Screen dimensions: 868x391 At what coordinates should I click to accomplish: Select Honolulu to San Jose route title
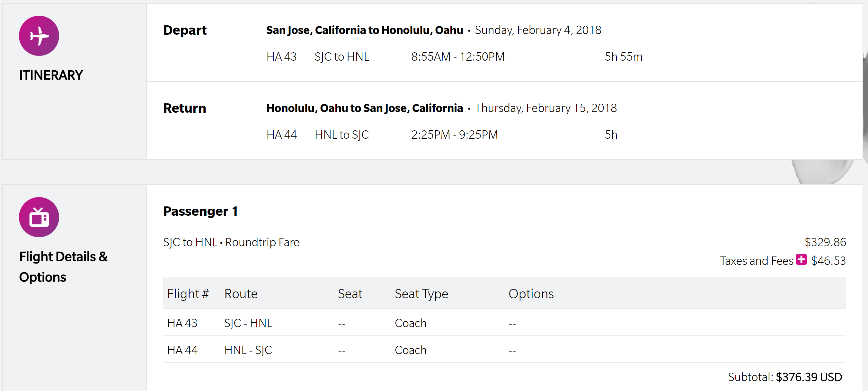pos(364,109)
